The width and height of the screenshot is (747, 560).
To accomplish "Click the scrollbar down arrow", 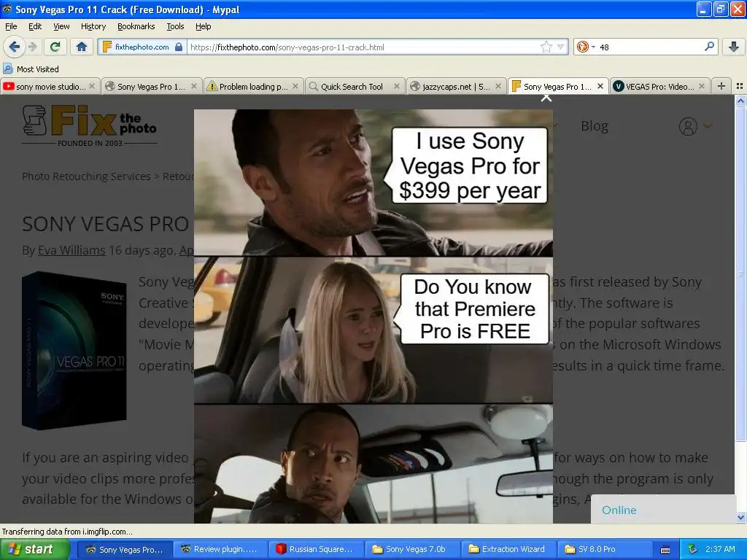I will (740, 517).
